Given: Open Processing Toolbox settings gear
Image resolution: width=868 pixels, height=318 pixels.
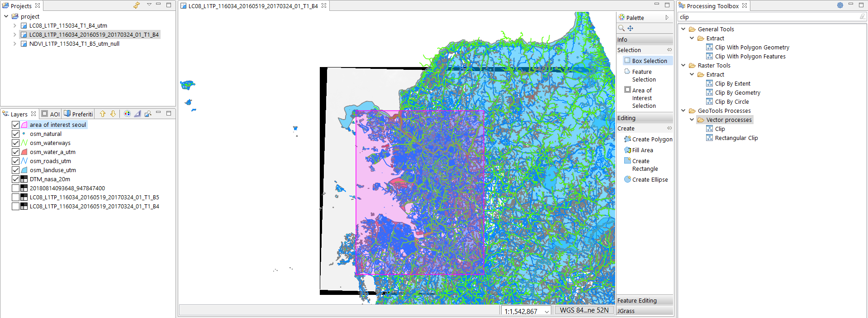Looking at the screenshot, I should [x=840, y=5].
